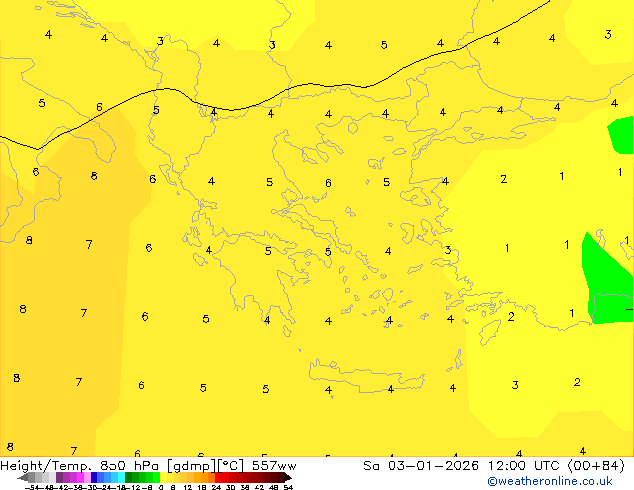Click the '-54' legend scale label
The width and height of the screenshot is (634, 490).
tap(32, 488)
